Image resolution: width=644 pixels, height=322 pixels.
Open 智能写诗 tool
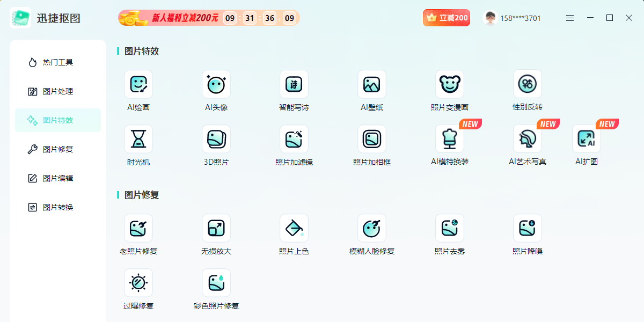click(294, 84)
